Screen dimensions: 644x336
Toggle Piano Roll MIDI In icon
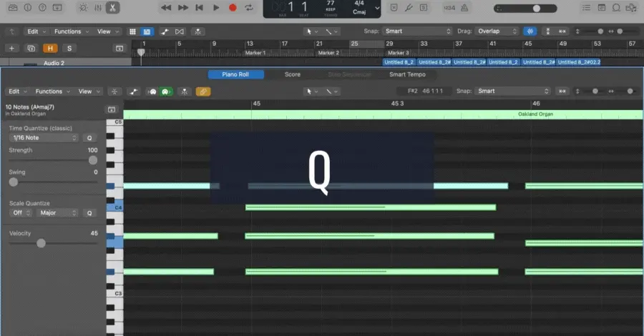pyautogui.click(x=152, y=92)
